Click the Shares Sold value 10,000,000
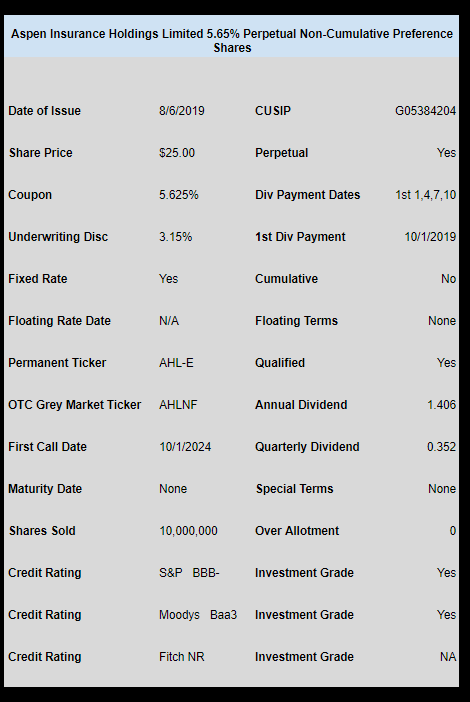 pos(188,531)
